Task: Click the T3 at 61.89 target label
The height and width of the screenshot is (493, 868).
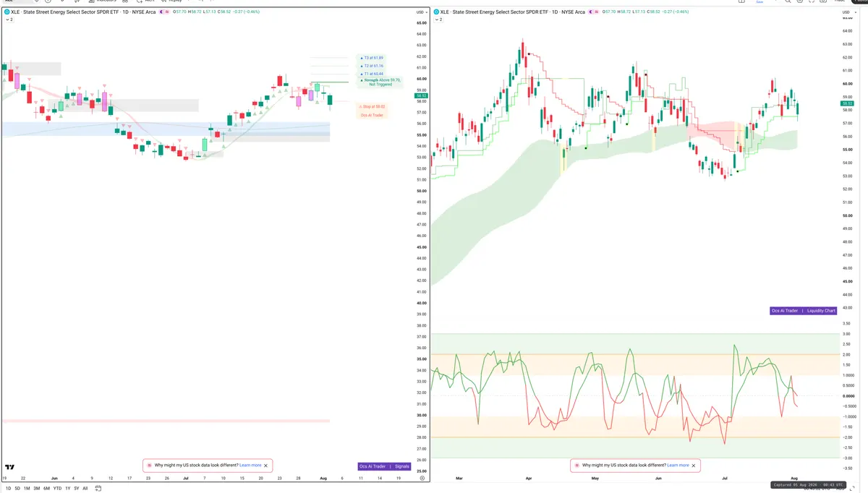Action: click(x=373, y=57)
